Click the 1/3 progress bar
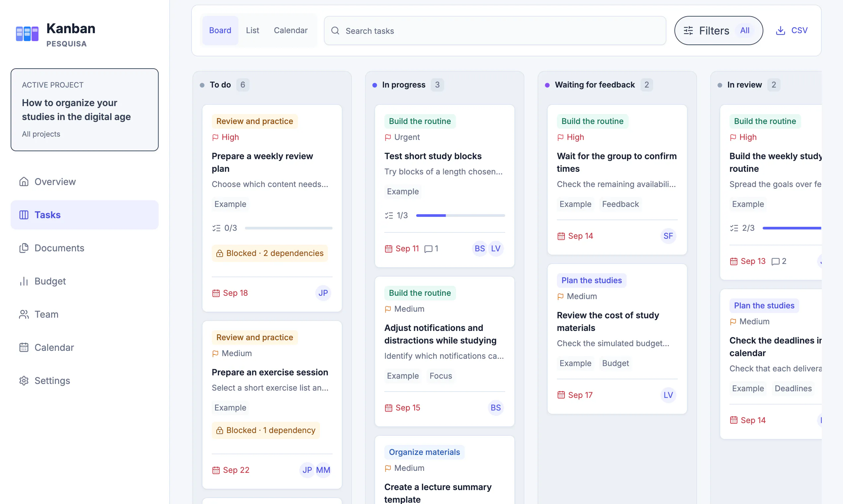 pos(460,216)
